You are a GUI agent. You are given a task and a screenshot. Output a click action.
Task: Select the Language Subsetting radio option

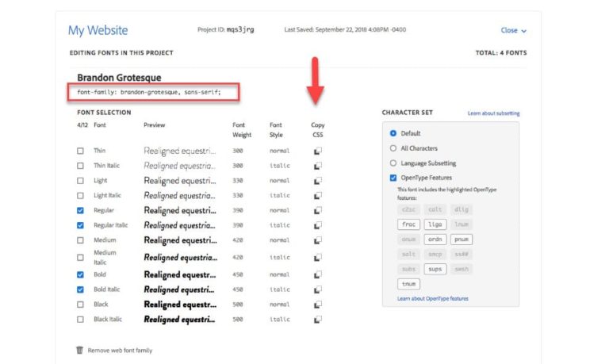[393, 163]
